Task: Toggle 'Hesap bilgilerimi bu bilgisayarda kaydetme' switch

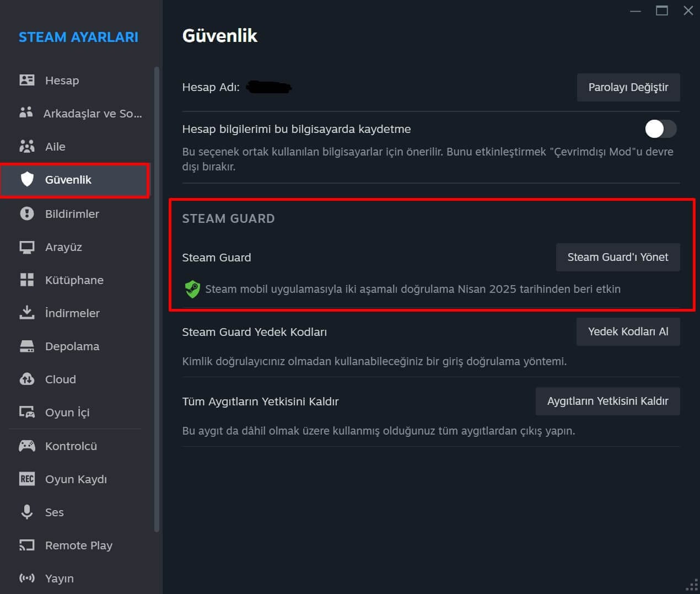Action: coord(660,129)
